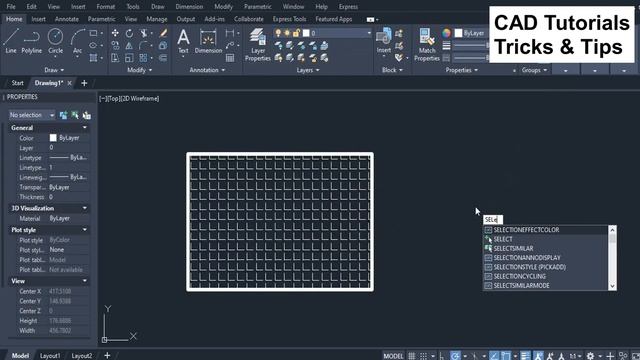Switch to the Layout1 tab
Screen dimensions: 640x360
pyautogui.click(x=50, y=356)
